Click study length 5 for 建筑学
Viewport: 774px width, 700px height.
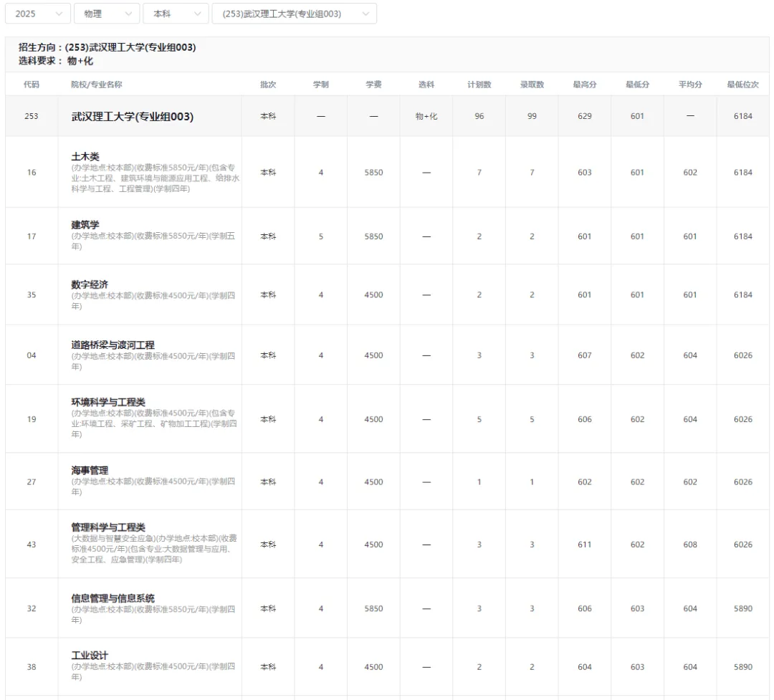pos(321,236)
